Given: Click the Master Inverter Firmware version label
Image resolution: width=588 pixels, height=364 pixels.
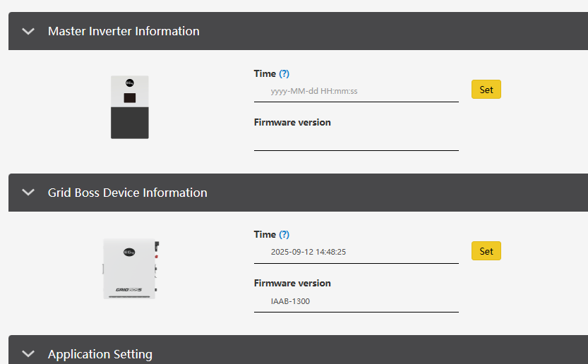Looking at the screenshot, I should point(292,123).
